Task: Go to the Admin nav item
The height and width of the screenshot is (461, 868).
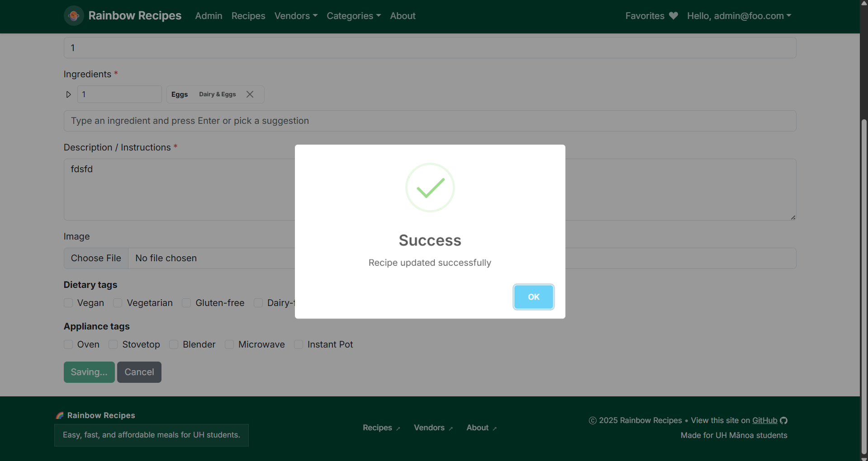Action: pos(209,16)
